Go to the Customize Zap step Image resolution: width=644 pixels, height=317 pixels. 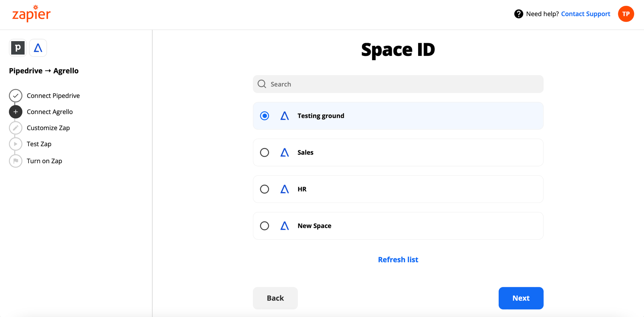[48, 128]
